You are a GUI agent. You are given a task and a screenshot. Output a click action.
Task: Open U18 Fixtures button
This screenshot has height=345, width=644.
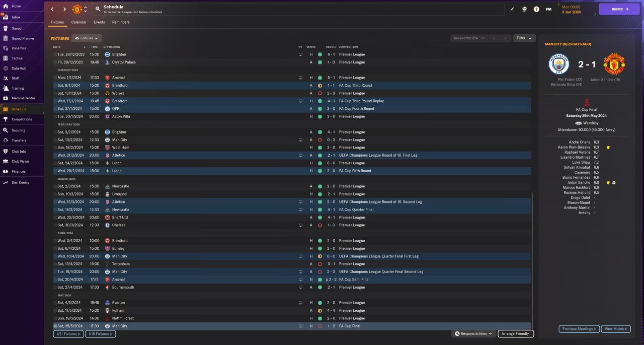[x=101, y=334]
